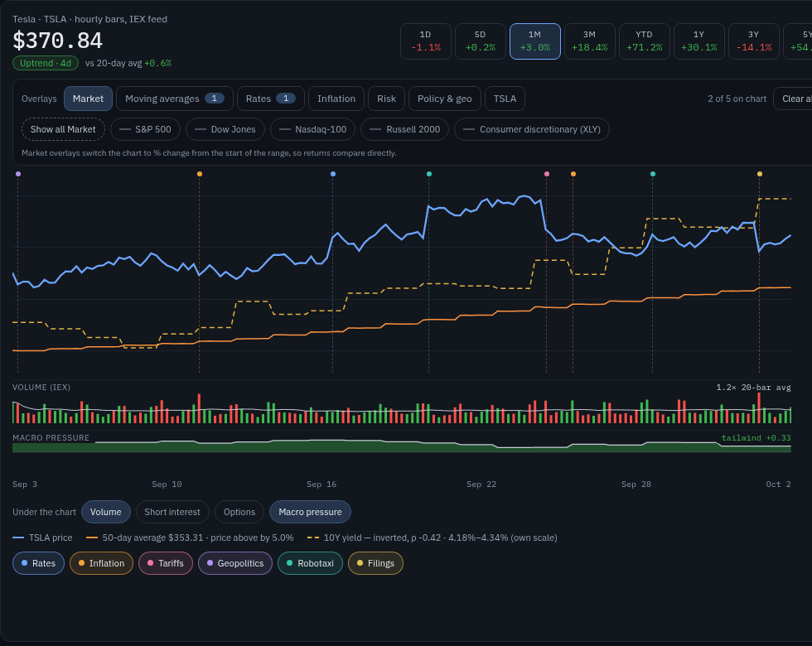Open the Rates overlays tab
This screenshot has width=812, height=646.
coord(271,99)
